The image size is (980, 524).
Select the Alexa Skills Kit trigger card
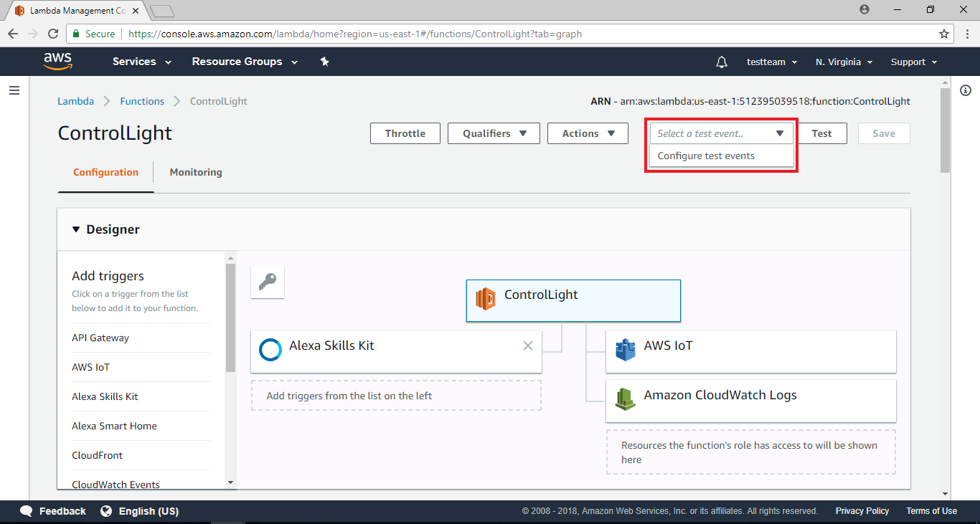[396, 351]
